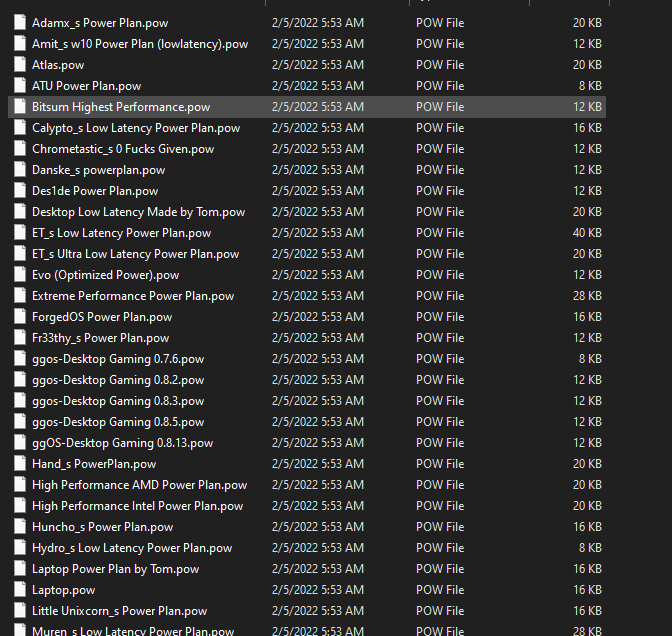Click the file icon for ATU Power Plan.pow
The image size is (672, 636).
click(x=20, y=85)
